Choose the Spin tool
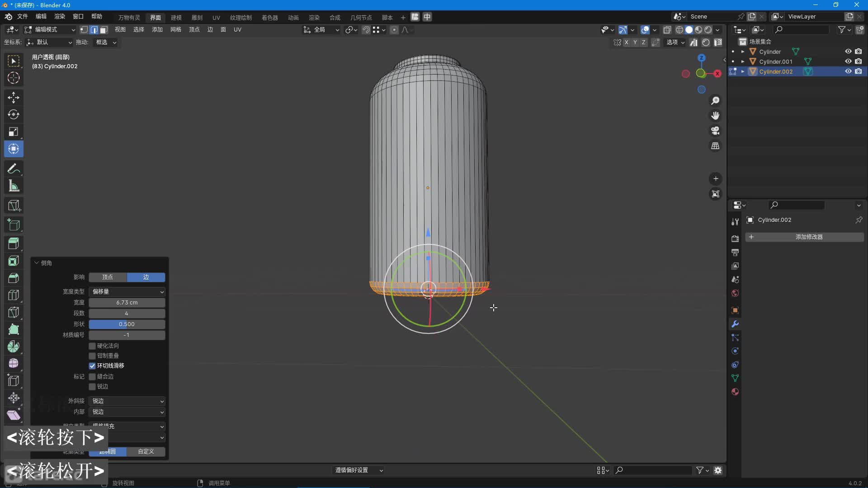 [x=14, y=347]
